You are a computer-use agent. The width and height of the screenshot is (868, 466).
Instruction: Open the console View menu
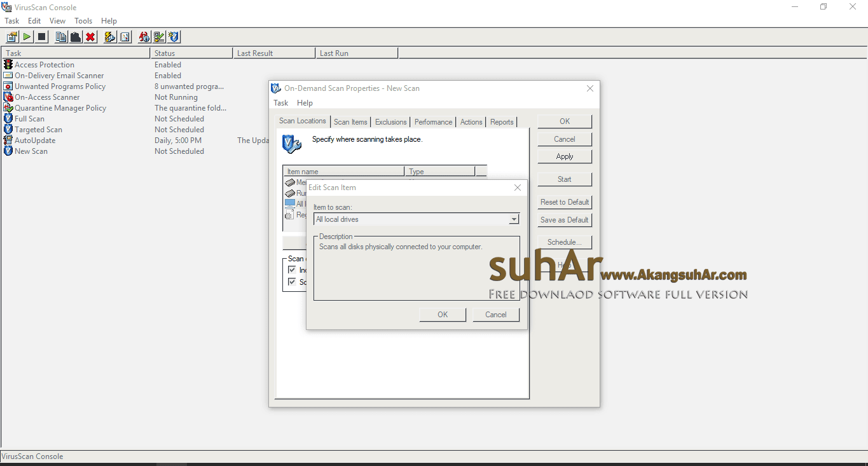coord(57,21)
